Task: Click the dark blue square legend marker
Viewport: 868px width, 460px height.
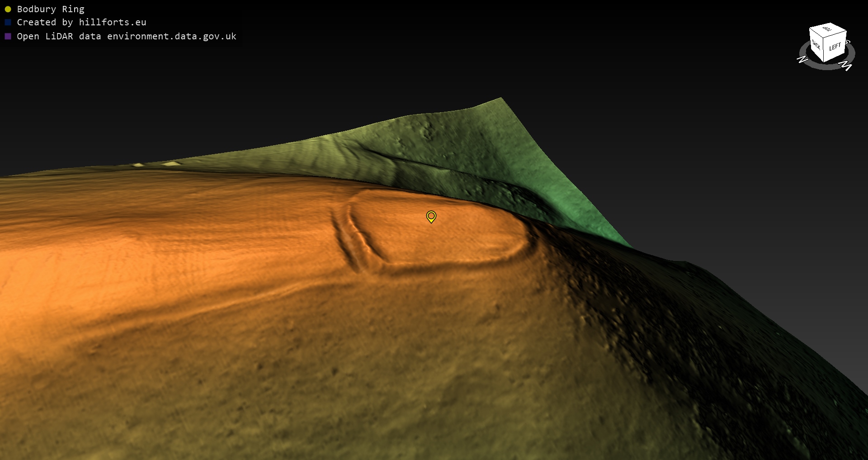Action: pyautogui.click(x=8, y=22)
